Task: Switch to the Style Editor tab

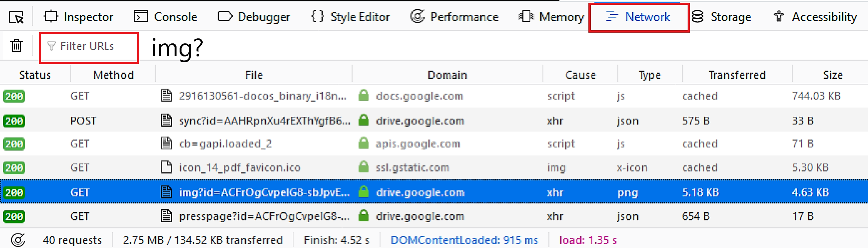Action: 350,17
